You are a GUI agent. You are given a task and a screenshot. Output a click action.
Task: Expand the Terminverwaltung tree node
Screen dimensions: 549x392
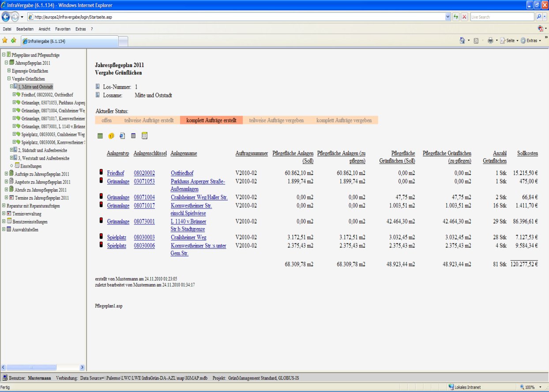(x=4, y=214)
